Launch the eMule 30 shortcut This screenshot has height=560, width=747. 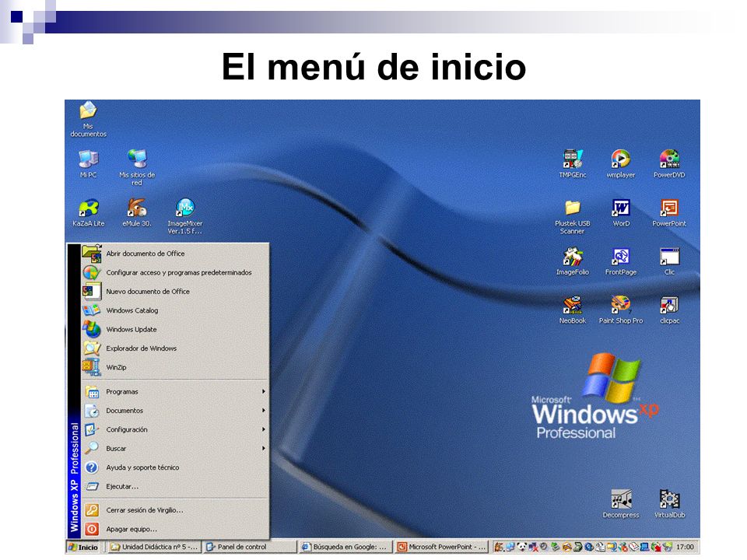(137, 212)
